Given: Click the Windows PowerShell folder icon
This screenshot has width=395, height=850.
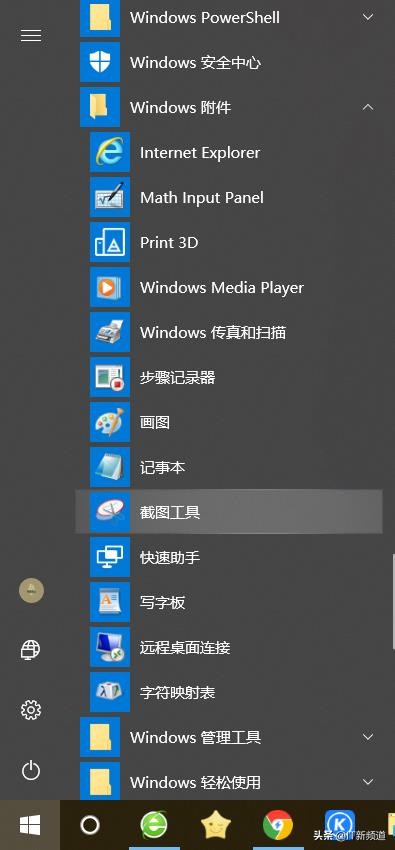Looking at the screenshot, I should 100,18.
